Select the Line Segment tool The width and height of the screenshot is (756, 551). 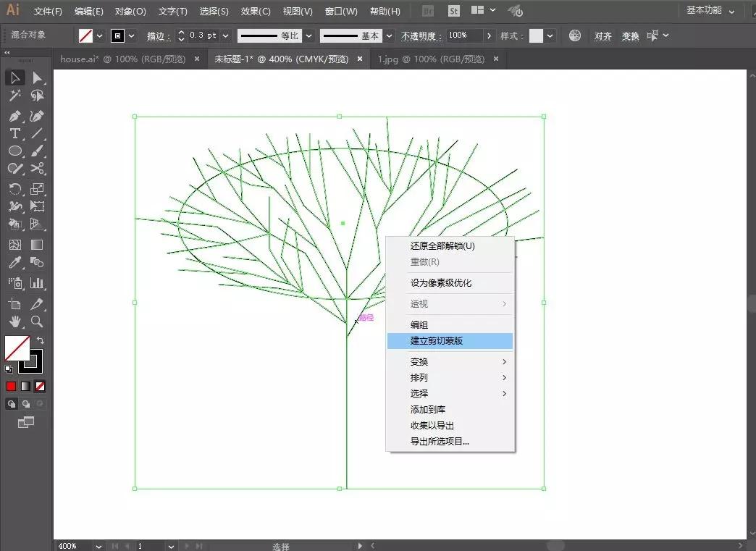click(x=37, y=133)
